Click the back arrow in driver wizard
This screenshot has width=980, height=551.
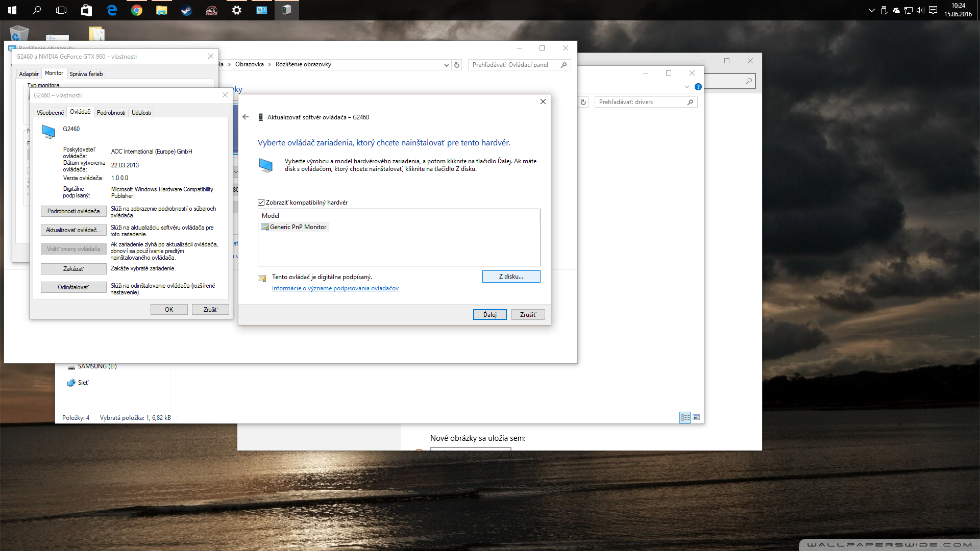[x=246, y=117]
